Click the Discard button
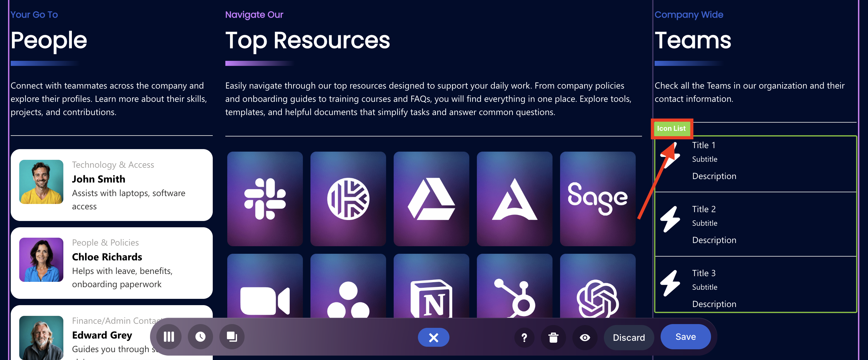 pyautogui.click(x=628, y=337)
